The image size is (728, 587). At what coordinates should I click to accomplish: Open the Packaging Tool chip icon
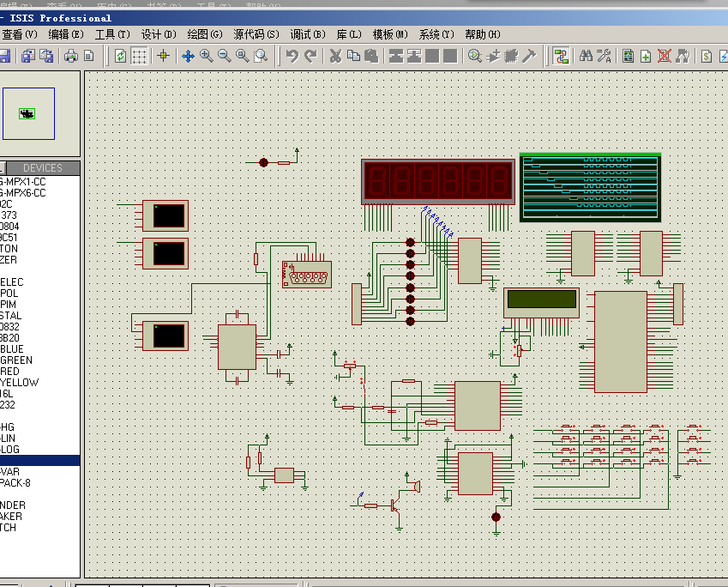pos(511,57)
